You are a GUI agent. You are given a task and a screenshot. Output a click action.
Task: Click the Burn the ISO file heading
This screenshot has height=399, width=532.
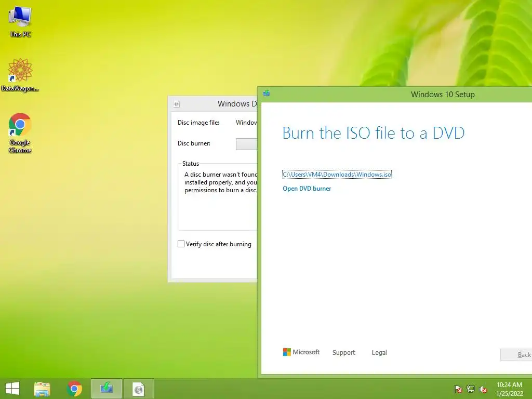pyautogui.click(x=373, y=132)
